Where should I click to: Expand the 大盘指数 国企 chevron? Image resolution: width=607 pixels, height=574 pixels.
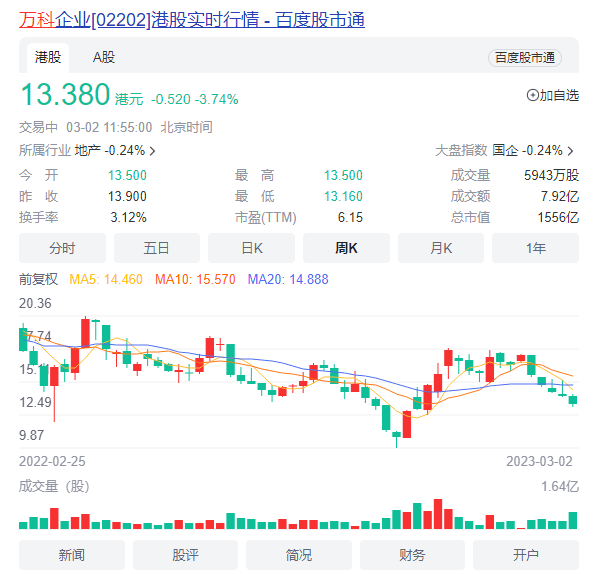[x=570, y=151]
